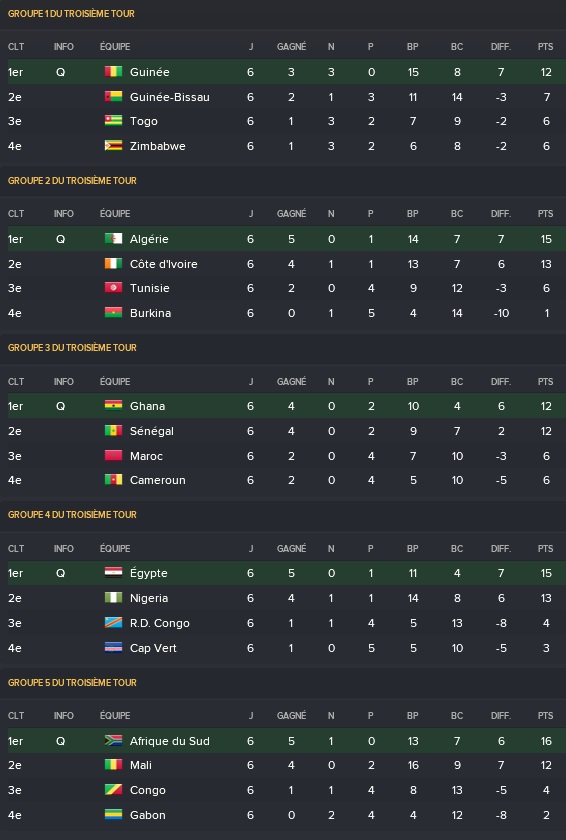Click the R.D. Congo flag icon
This screenshot has width=566, height=840.
pos(113,622)
